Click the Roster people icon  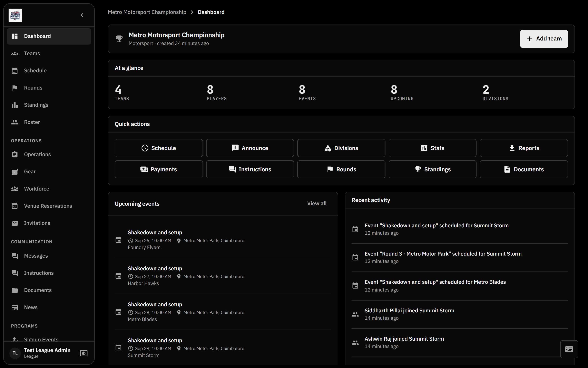tap(15, 122)
